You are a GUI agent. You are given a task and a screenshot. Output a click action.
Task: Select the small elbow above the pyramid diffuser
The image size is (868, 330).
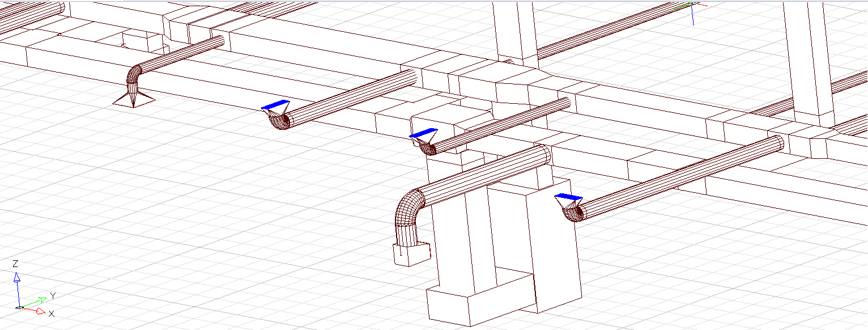pos(134,75)
